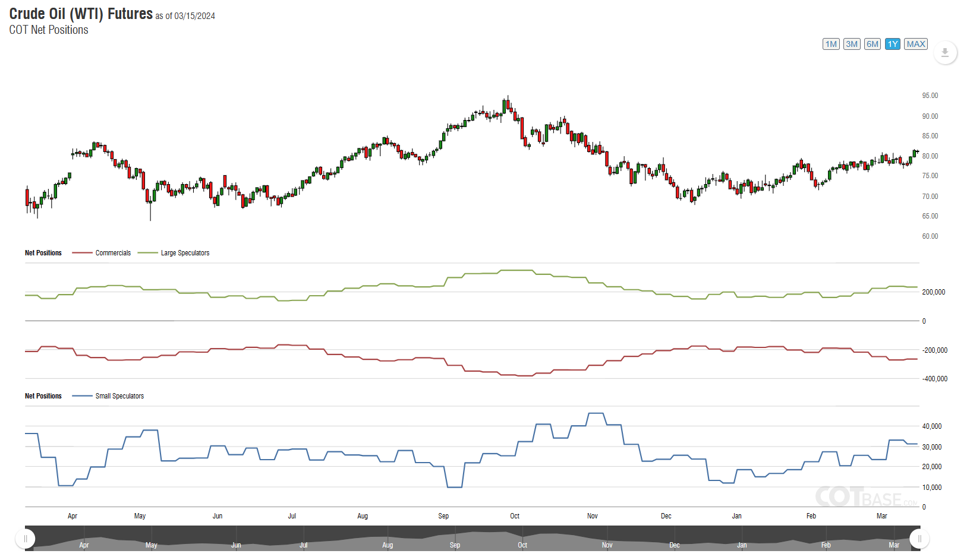Download the chart using the download icon
The width and height of the screenshot is (970, 560).
pos(945,52)
